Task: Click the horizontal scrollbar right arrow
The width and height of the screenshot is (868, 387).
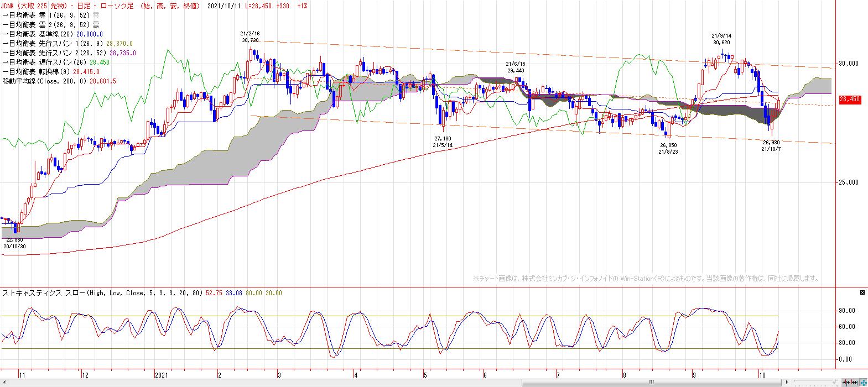Action: 787,383
